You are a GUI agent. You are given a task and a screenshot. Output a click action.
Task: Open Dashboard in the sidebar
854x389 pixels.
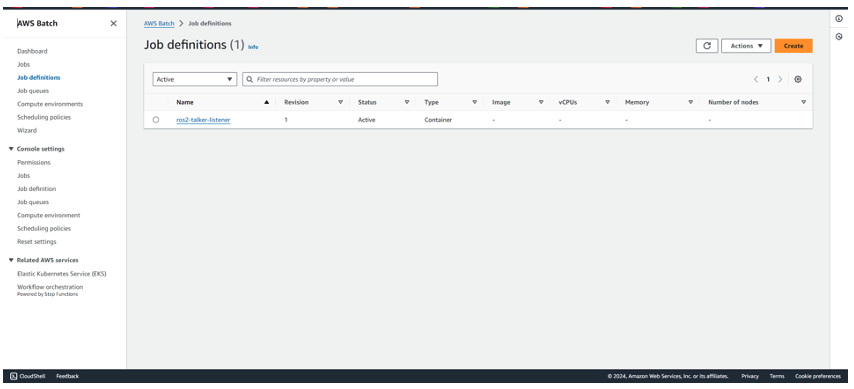click(32, 51)
